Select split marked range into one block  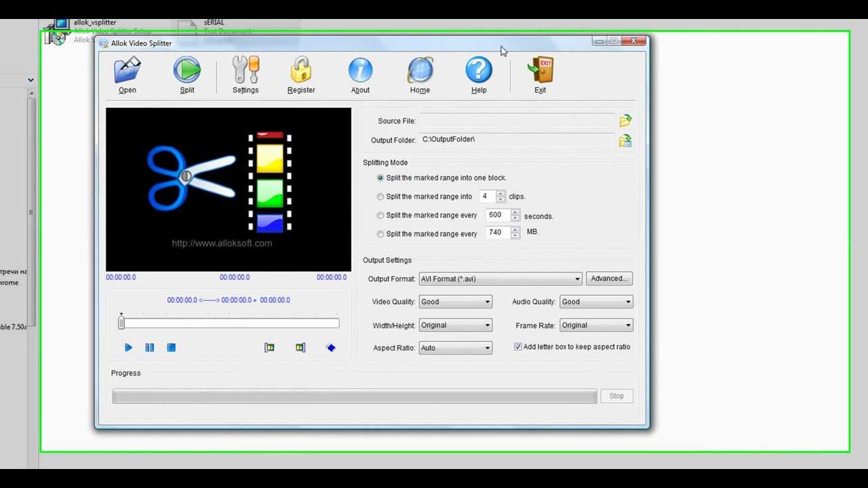380,178
